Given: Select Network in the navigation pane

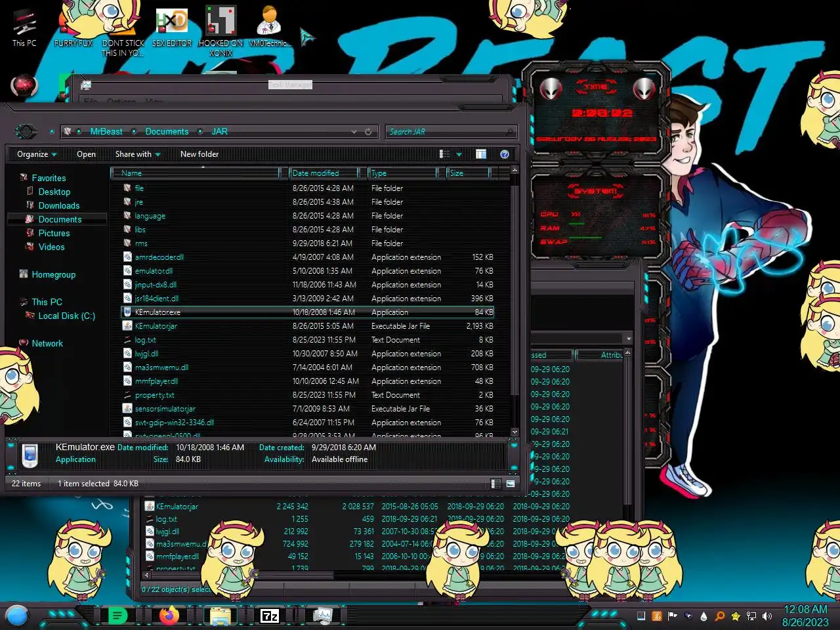Looking at the screenshot, I should click(x=47, y=343).
